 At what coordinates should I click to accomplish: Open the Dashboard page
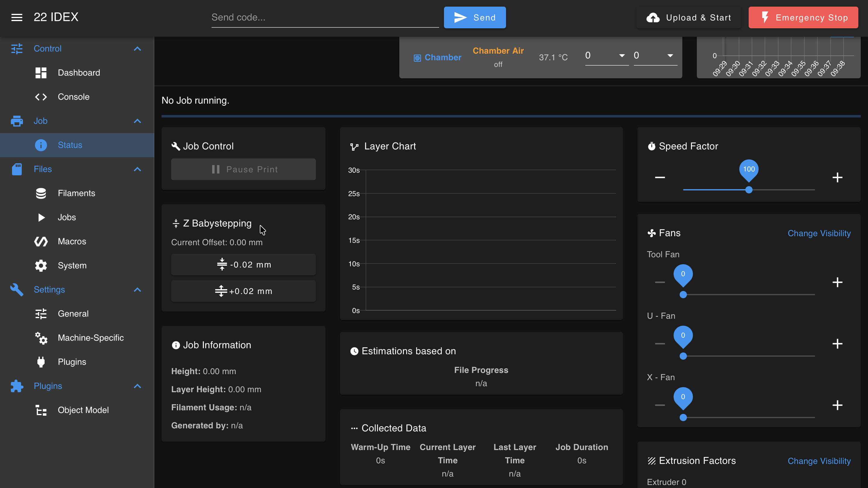click(x=77, y=73)
